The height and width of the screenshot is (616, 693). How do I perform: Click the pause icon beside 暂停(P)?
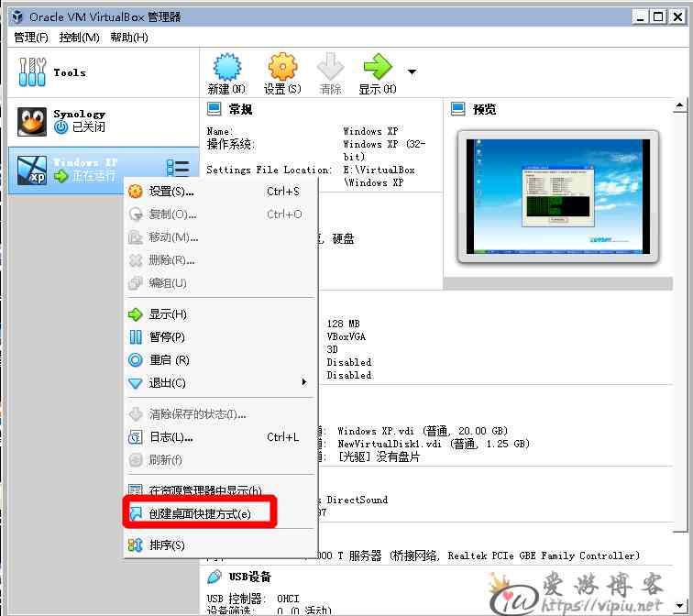pyautogui.click(x=136, y=337)
